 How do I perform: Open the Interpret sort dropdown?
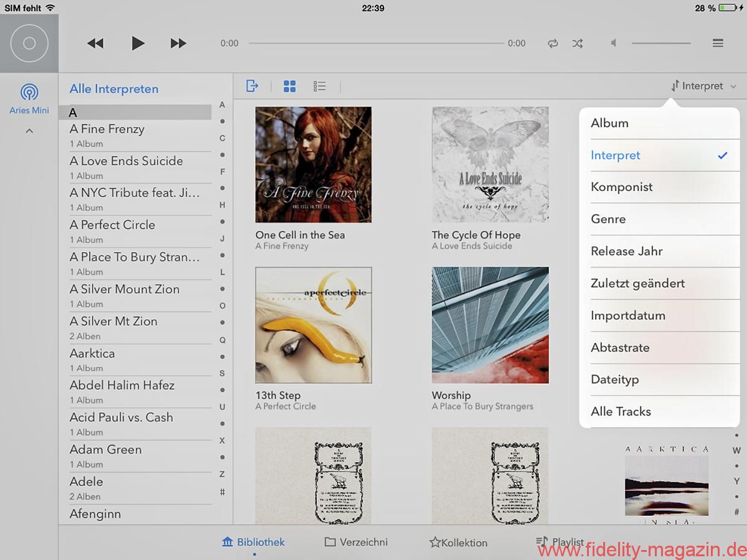coord(703,86)
